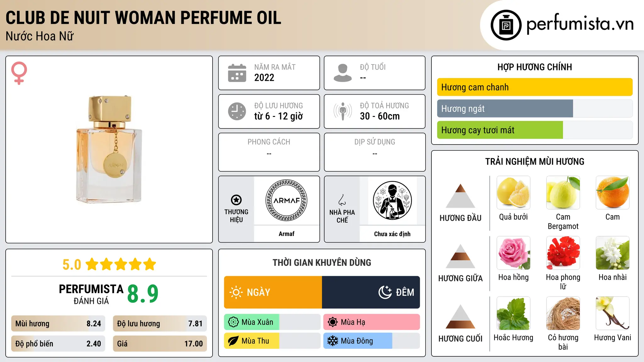The height and width of the screenshot is (362, 644).
Task: Click the leaf icon for Mùa Thu
Action: point(233,341)
